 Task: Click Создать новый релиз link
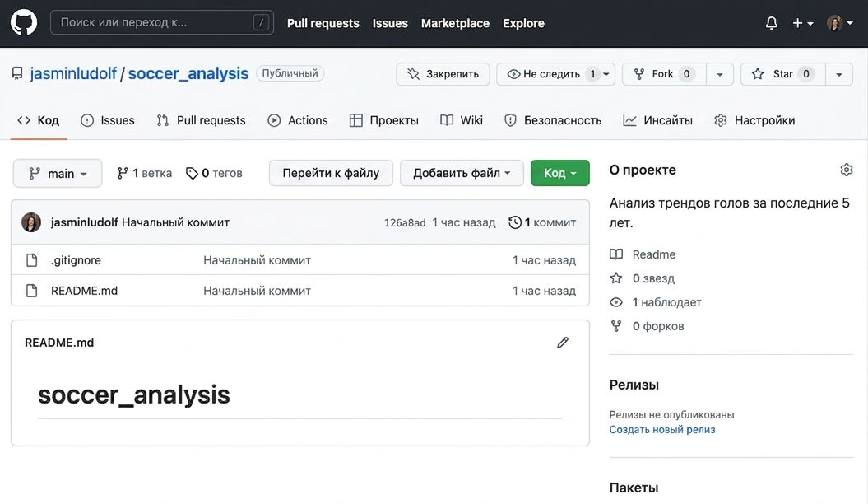[x=662, y=429]
